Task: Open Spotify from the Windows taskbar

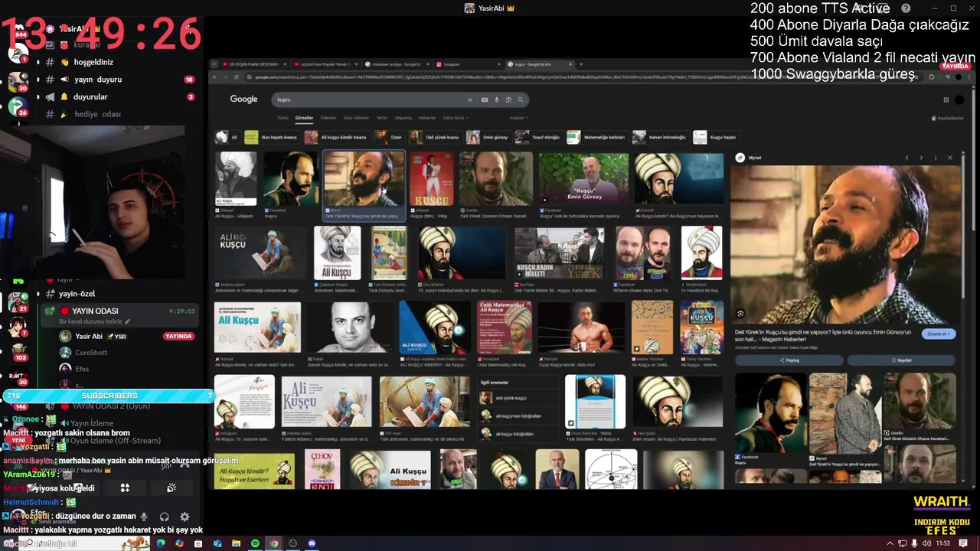Action: (x=255, y=543)
